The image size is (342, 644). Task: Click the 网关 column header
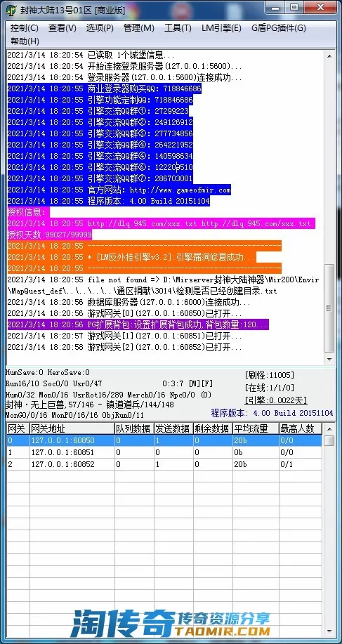coord(18,429)
